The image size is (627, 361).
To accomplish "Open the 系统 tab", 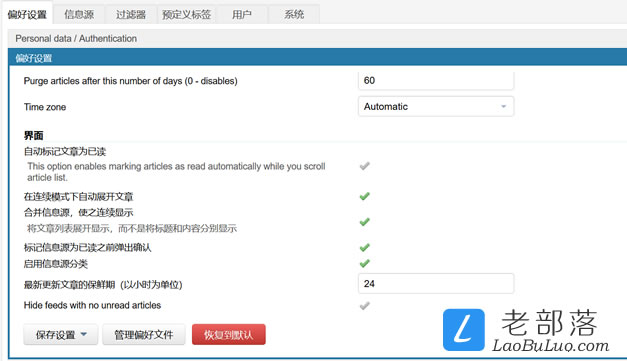I will [294, 14].
